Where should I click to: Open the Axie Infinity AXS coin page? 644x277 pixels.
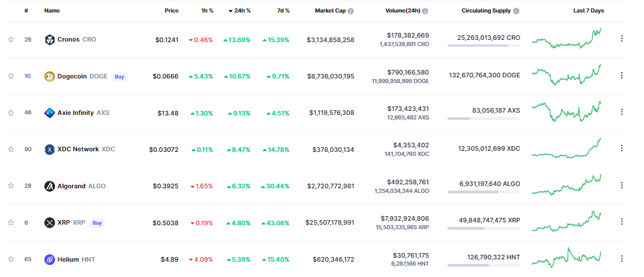[x=83, y=113]
